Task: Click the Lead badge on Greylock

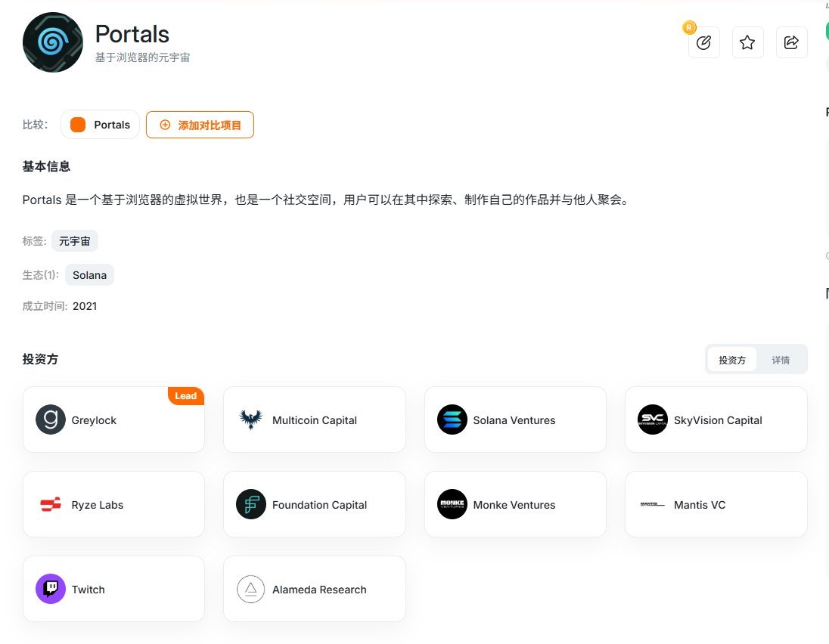Action: coord(185,396)
